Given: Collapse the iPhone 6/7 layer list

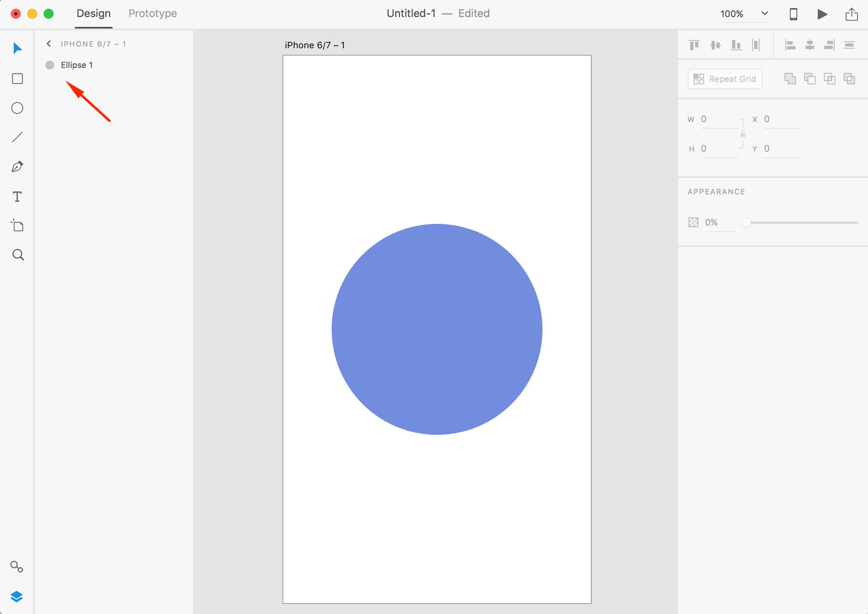Looking at the screenshot, I should 48,43.
